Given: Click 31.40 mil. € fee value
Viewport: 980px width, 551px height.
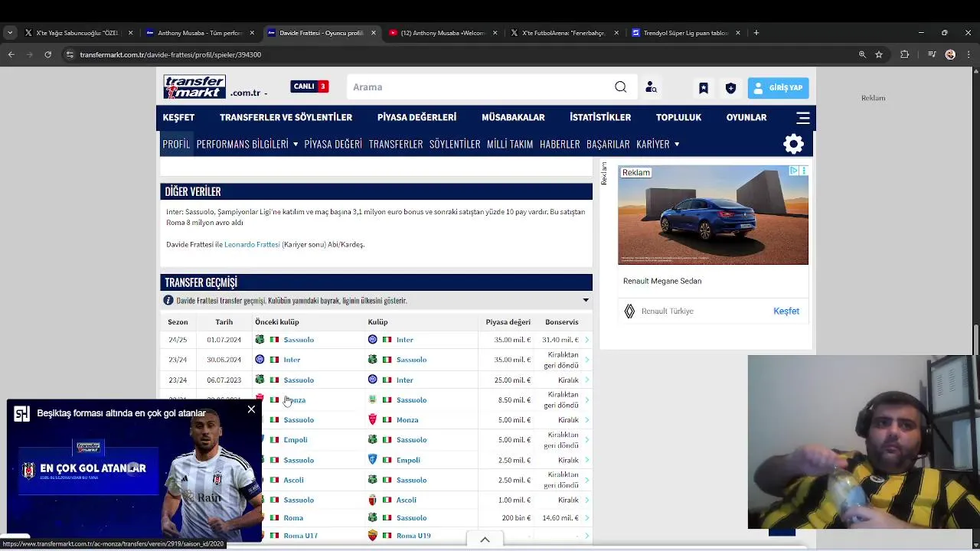Looking at the screenshot, I should [x=560, y=340].
